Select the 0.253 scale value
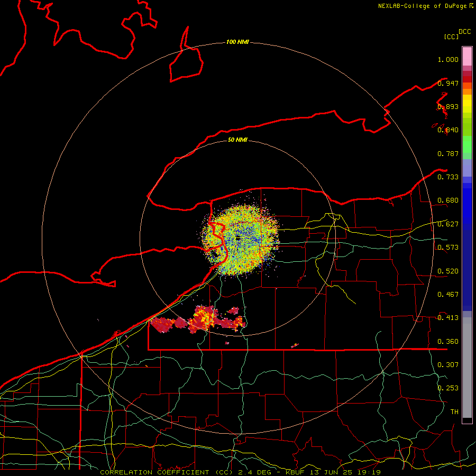The image size is (476, 476). 448,388
